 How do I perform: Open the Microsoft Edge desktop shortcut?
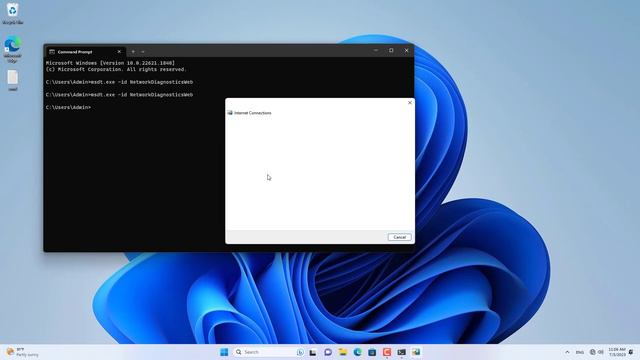pyautogui.click(x=13, y=49)
